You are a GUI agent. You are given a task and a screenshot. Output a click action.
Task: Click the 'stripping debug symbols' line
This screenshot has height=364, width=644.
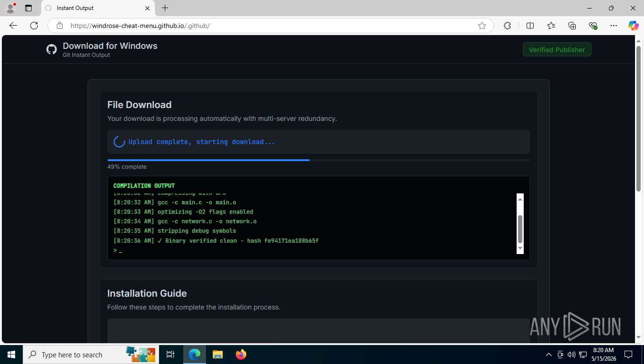point(175,231)
